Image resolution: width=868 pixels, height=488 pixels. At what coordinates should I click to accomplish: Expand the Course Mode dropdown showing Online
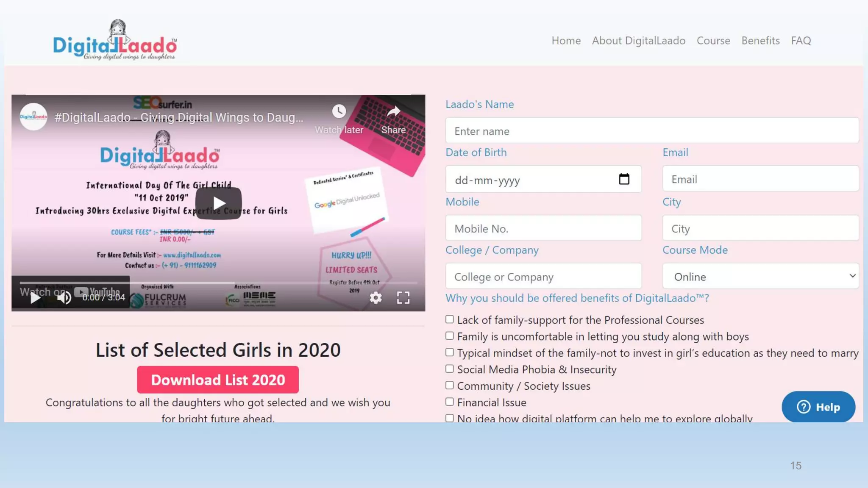760,276
